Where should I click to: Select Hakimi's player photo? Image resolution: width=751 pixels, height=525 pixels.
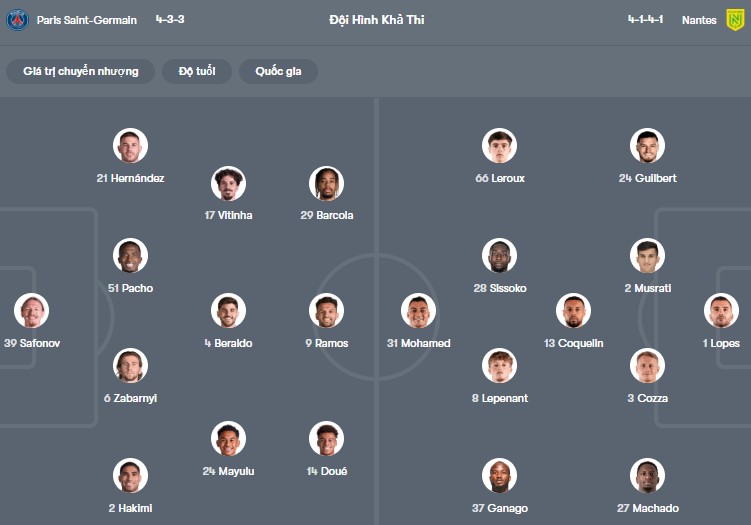coord(130,475)
